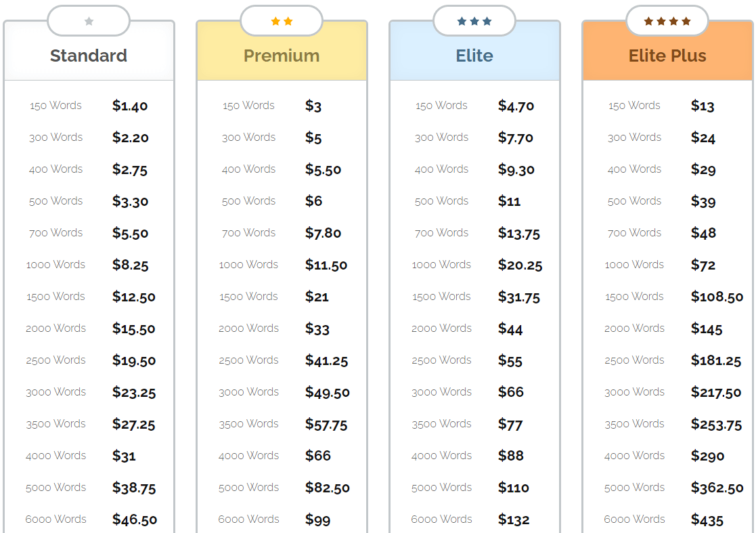Click the single gray star badge above Standard
The image size is (756, 533).
click(89, 21)
